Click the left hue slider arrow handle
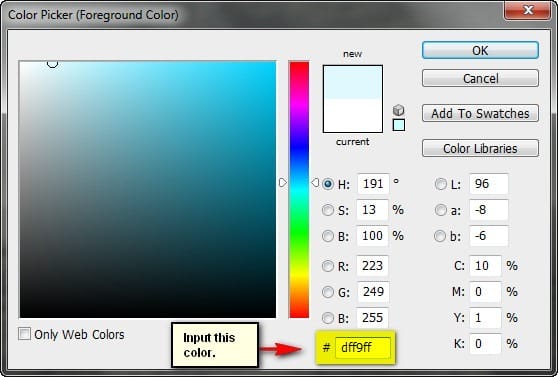Image resolution: width=558 pixels, height=377 pixels. 283,183
